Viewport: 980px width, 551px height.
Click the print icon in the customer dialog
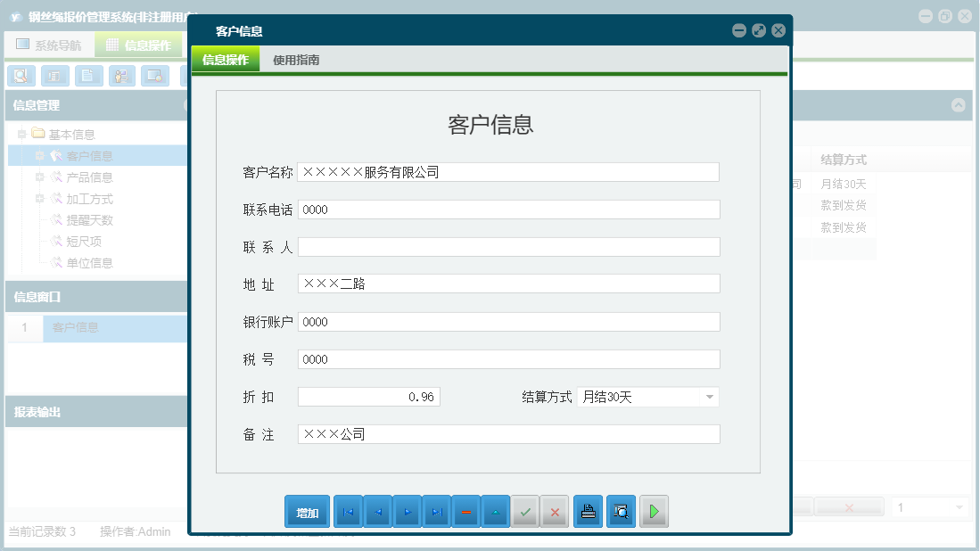(x=588, y=511)
